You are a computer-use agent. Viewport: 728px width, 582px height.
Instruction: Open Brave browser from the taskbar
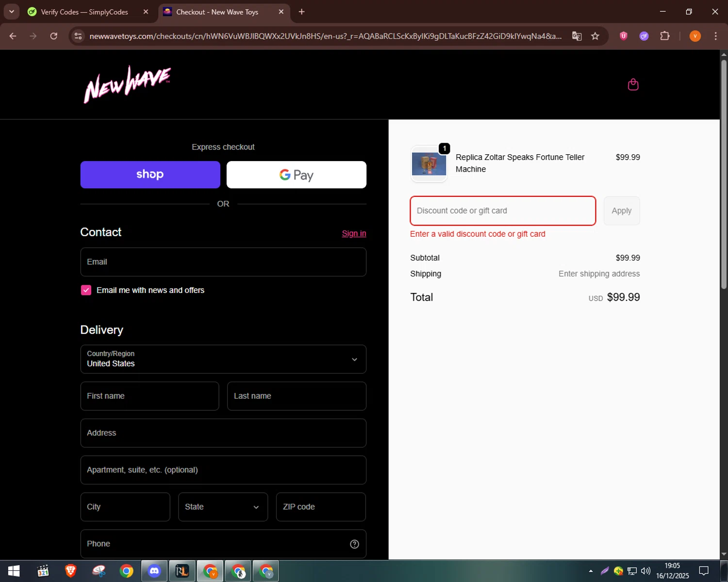[x=71, y=571]
